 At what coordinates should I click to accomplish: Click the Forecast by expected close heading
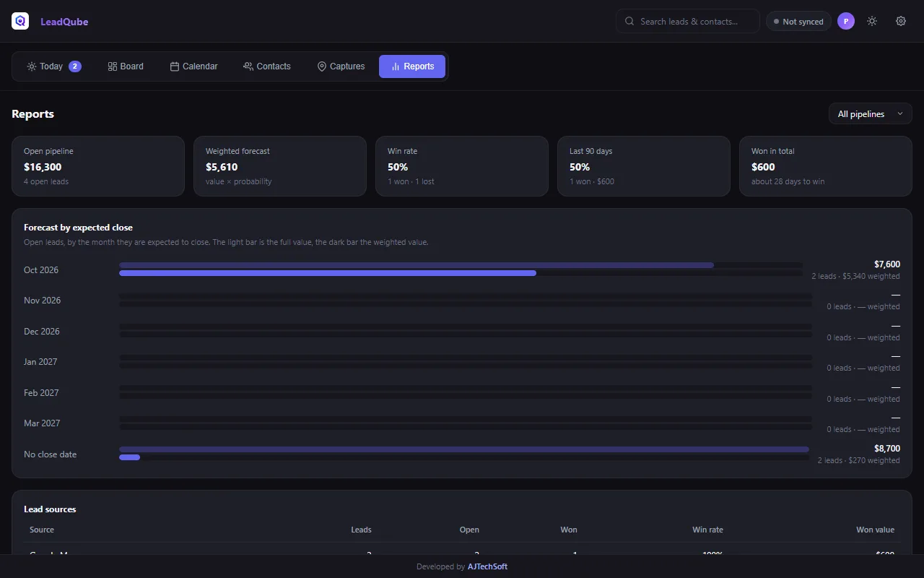78,228
